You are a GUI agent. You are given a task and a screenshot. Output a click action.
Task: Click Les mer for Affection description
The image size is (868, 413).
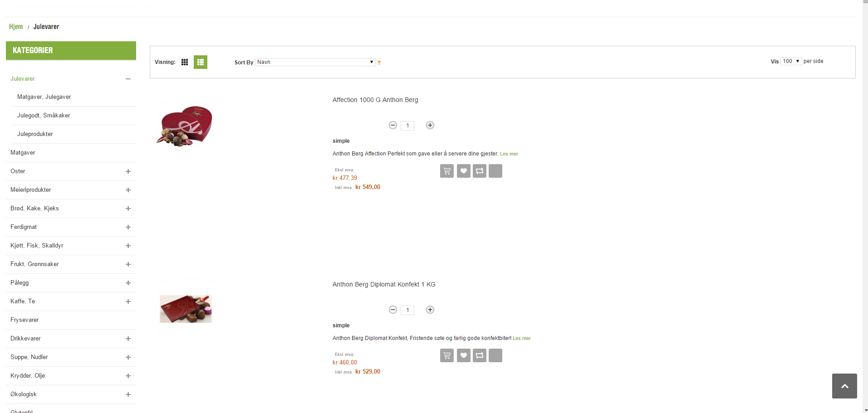click(509, 154)
